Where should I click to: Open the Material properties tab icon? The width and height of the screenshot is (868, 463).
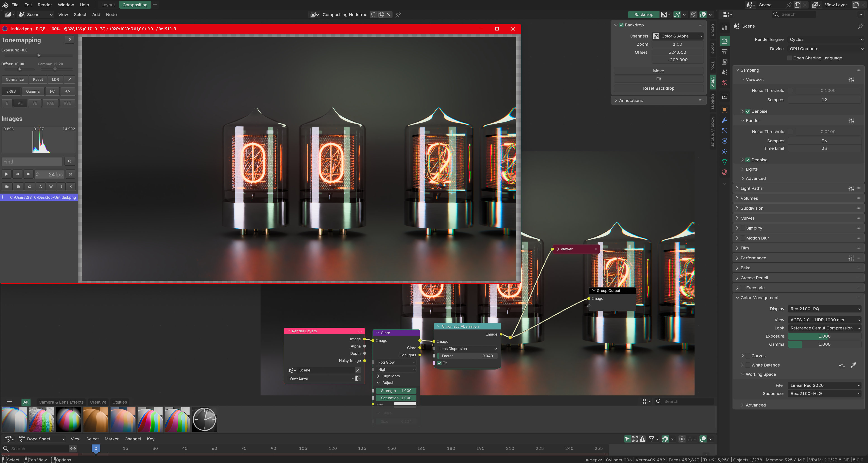724,172
